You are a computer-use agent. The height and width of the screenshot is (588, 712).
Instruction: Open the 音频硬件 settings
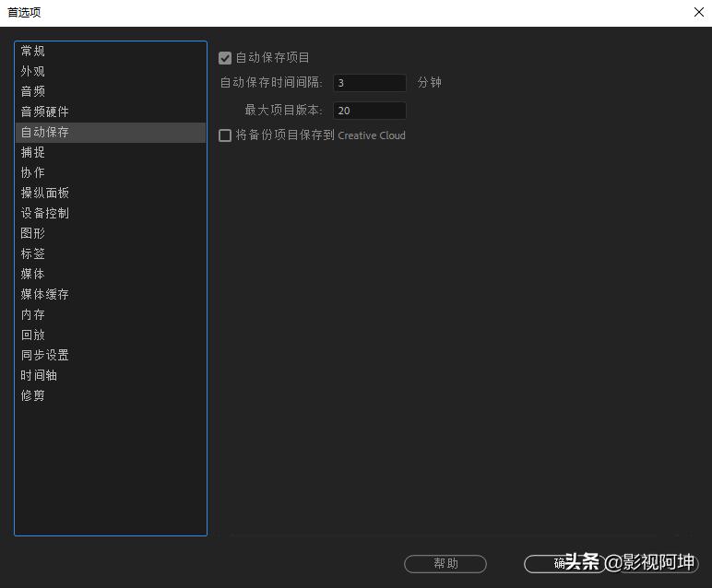pos(111,112)
